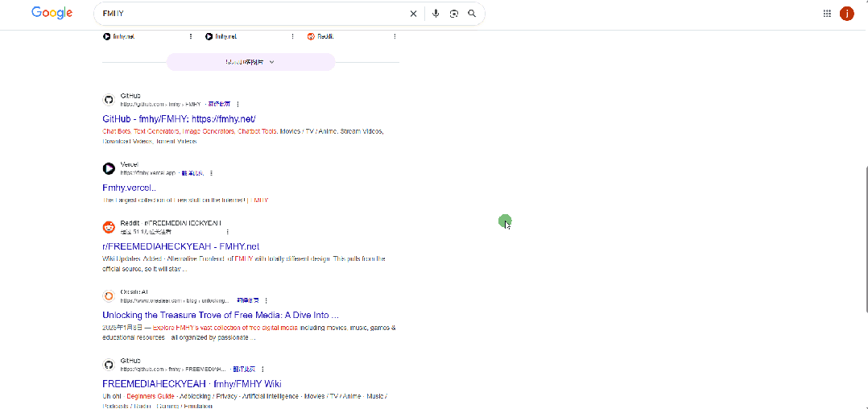Open more options for first fmhy.net image
868x409 pixels.
(191, 36)
